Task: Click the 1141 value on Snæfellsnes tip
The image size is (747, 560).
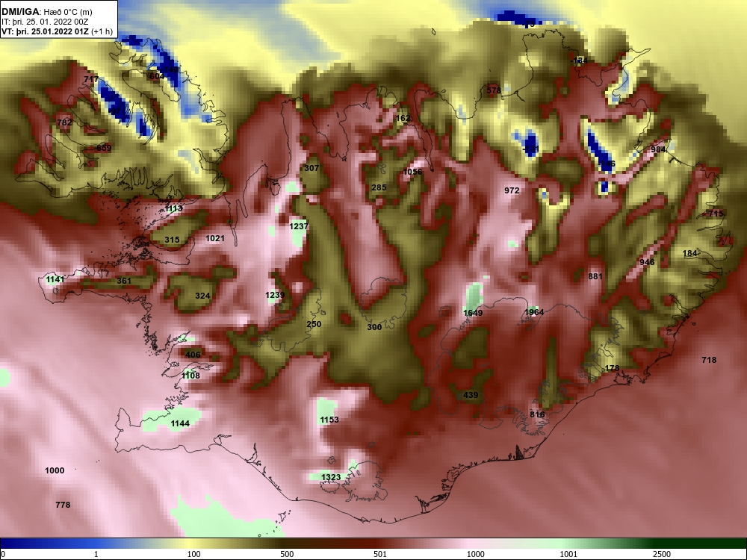Action: (x=55, y=279)
